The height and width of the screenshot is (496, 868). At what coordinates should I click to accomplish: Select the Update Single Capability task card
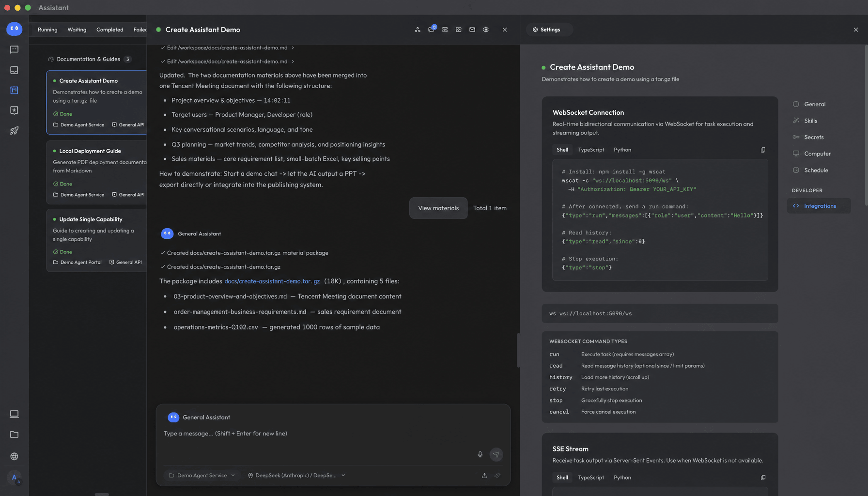[96, 240]
